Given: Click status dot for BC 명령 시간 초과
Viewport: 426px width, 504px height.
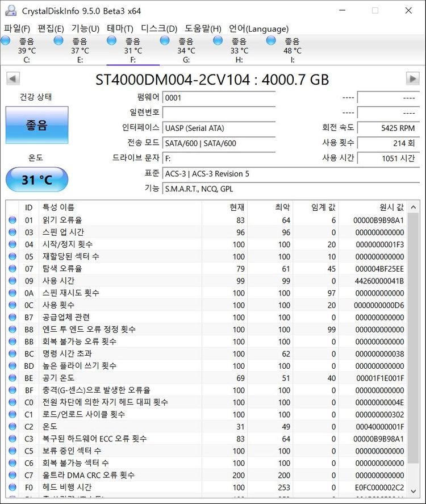Looking at the screenshot, I should click(12, 353).
